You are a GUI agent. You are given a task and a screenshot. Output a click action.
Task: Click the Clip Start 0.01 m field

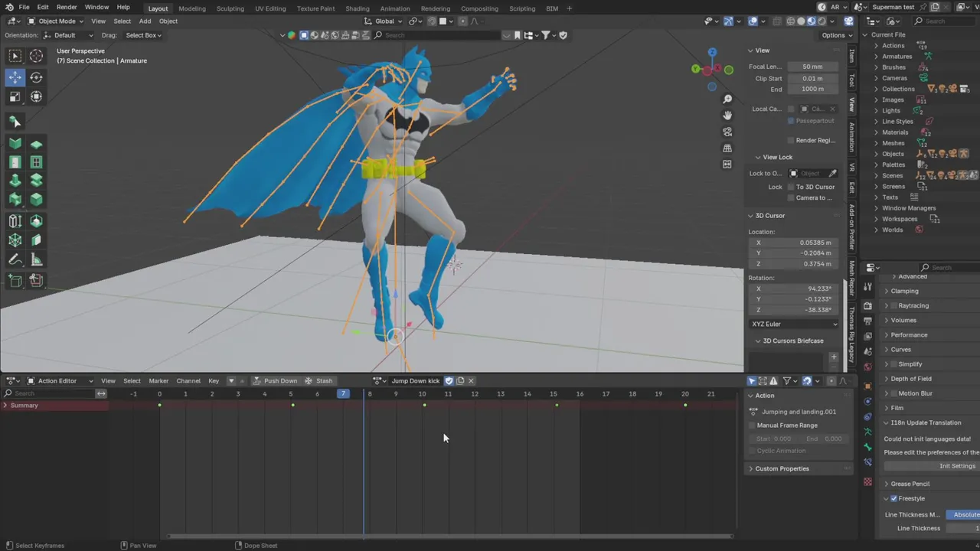[x=813, y=78]
